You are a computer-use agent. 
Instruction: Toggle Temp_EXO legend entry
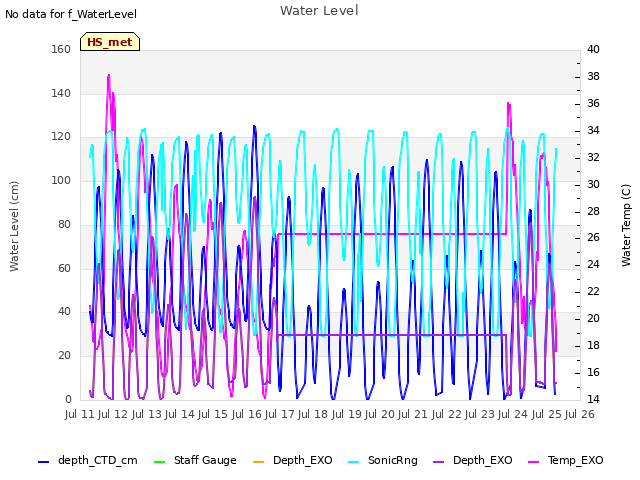[x=566, y=461]
